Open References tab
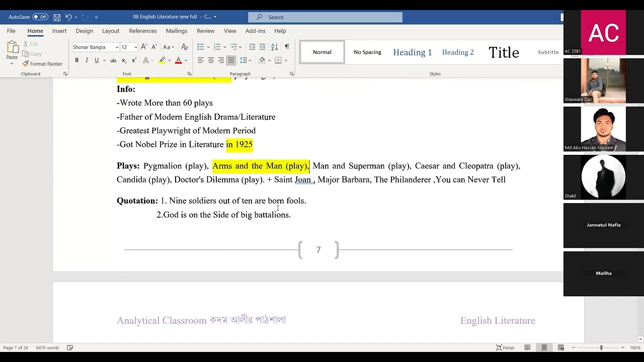Image resolution: width=644 pixels, height=362 pixels. tap(143, 31)
